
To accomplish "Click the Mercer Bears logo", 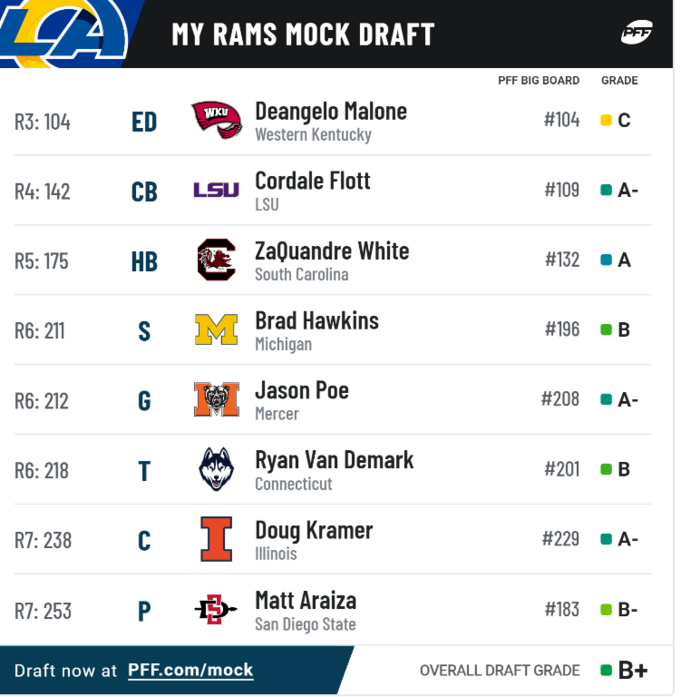I will tap(216, 400).
